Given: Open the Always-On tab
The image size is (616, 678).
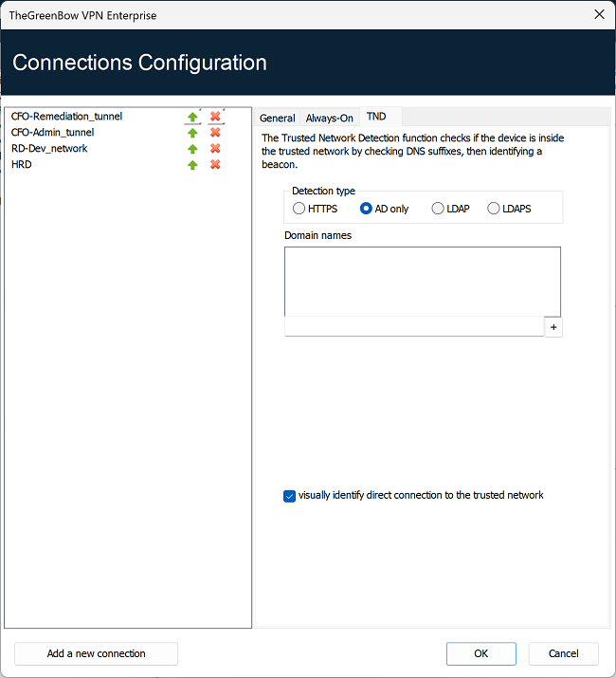Looking at the screenshot, I should point(330,118).
